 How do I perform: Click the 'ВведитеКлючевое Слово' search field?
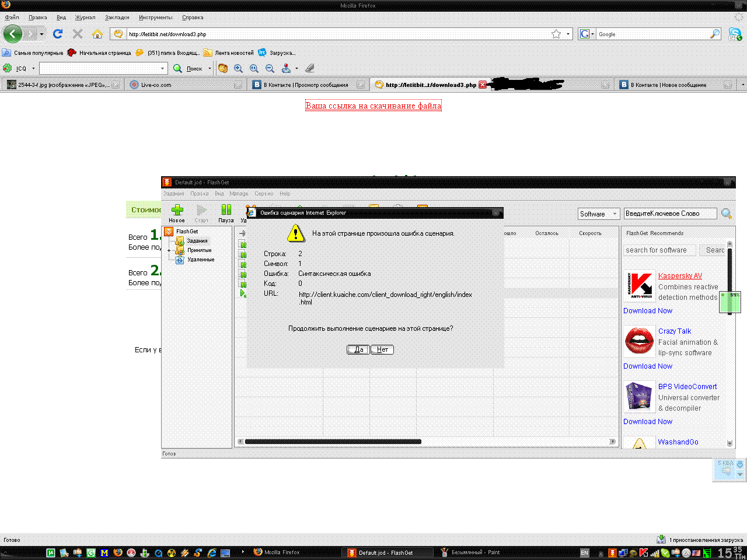click(x=669, y=213)
